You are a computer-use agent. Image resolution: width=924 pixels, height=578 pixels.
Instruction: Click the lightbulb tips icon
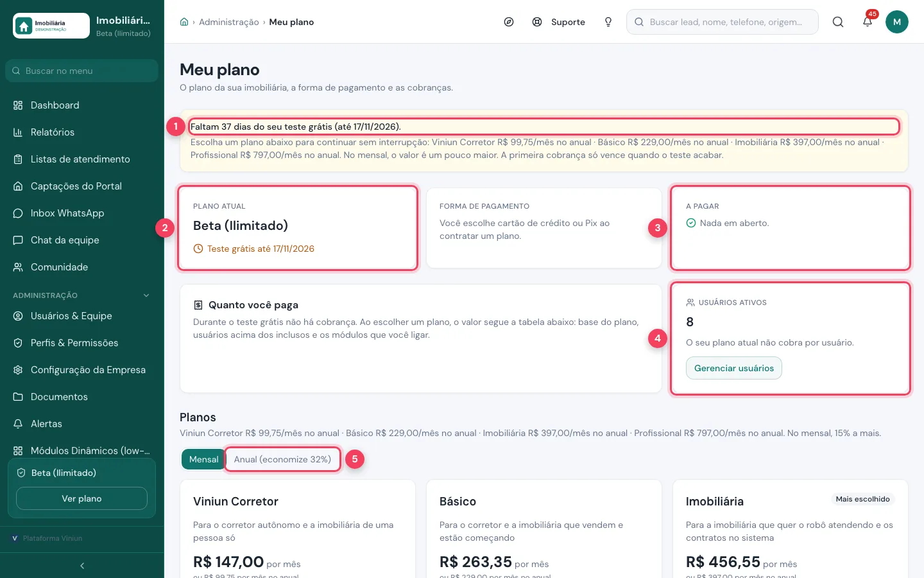(x=608, y=22)
